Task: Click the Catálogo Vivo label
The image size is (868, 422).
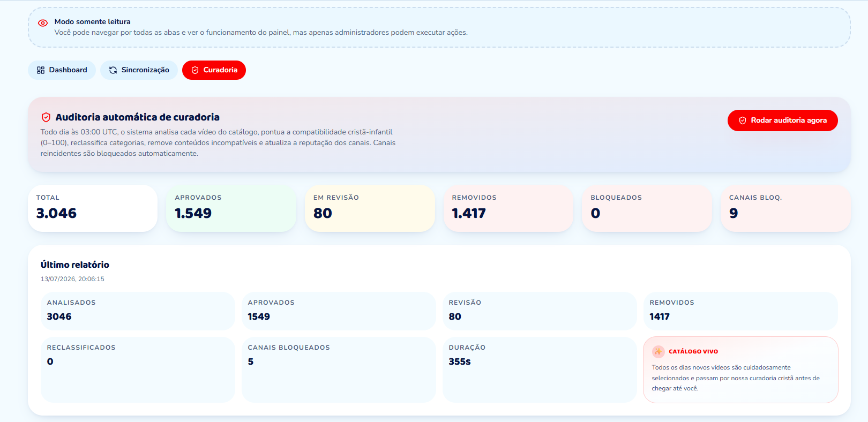Action: tap(693, 351)
